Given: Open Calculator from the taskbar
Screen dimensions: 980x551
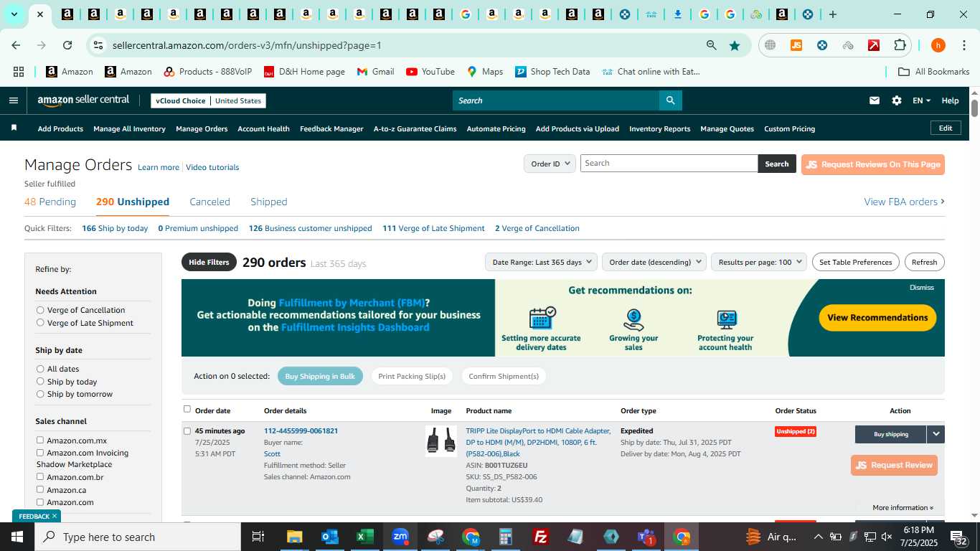Looking at the screenshot, I should pos(506,537).
